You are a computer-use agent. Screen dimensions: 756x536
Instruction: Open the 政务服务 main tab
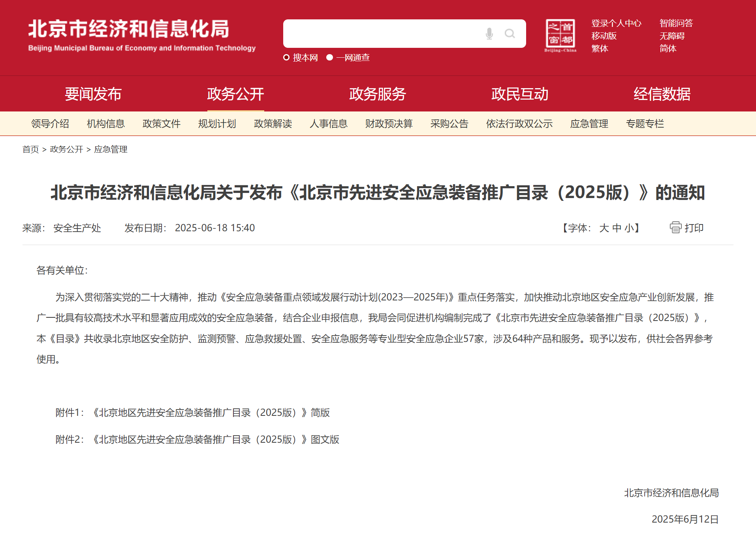tap(378, 94)
